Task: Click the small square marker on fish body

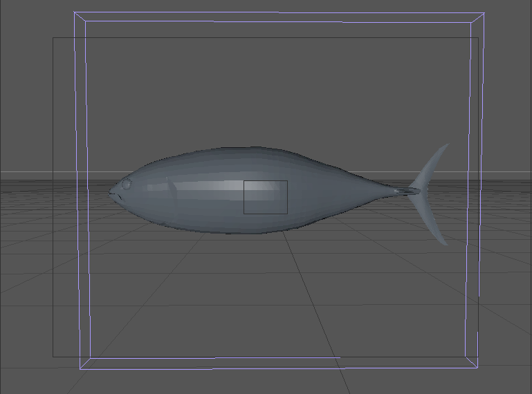Action: [266, 197]
